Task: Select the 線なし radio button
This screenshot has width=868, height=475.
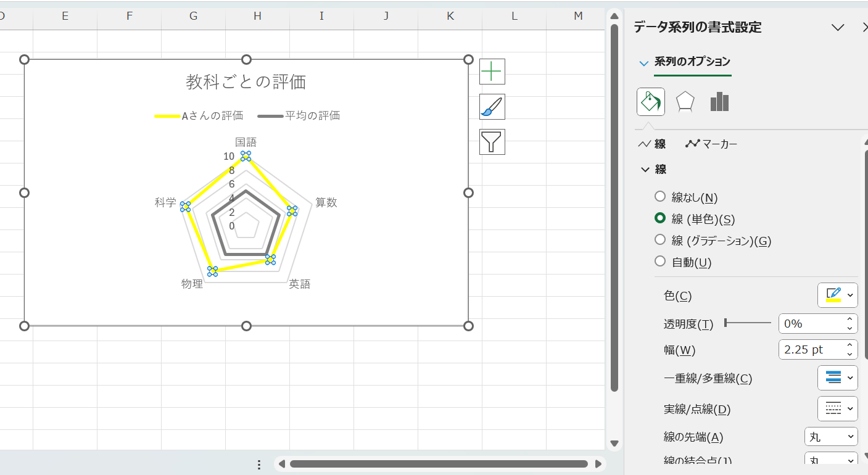Action: point(660,197)
